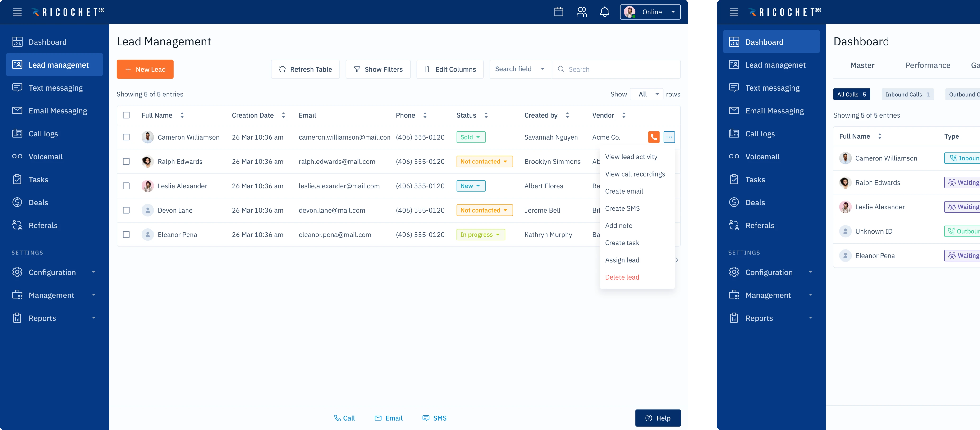Open the calendar icon in top bar

coord(559,12)
